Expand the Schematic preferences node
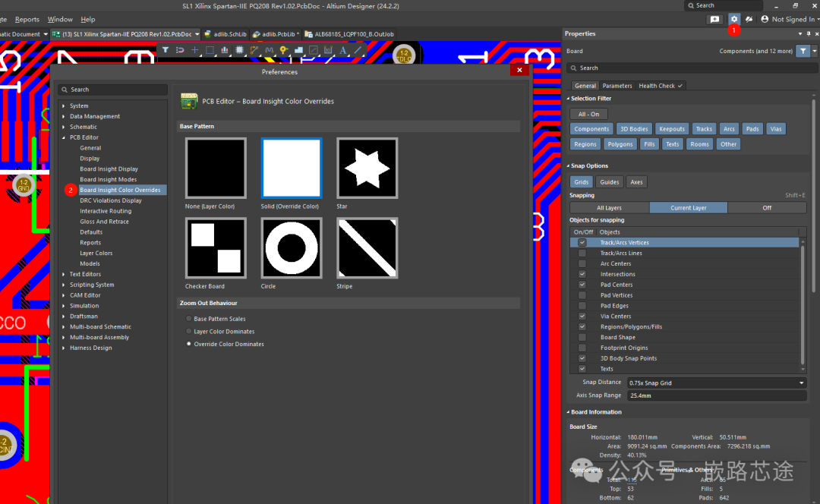This screenshot has height=504, width=820. tap(64, 127)
